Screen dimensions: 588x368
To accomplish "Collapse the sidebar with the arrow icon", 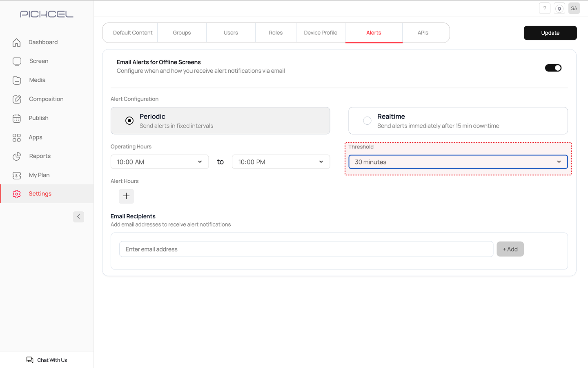I will coord(78,217).
